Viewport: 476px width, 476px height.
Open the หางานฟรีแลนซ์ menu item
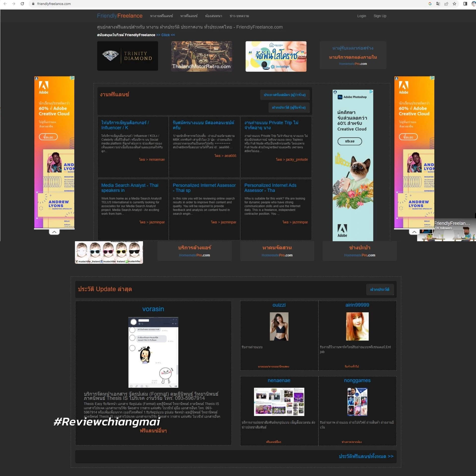[161, 16]
